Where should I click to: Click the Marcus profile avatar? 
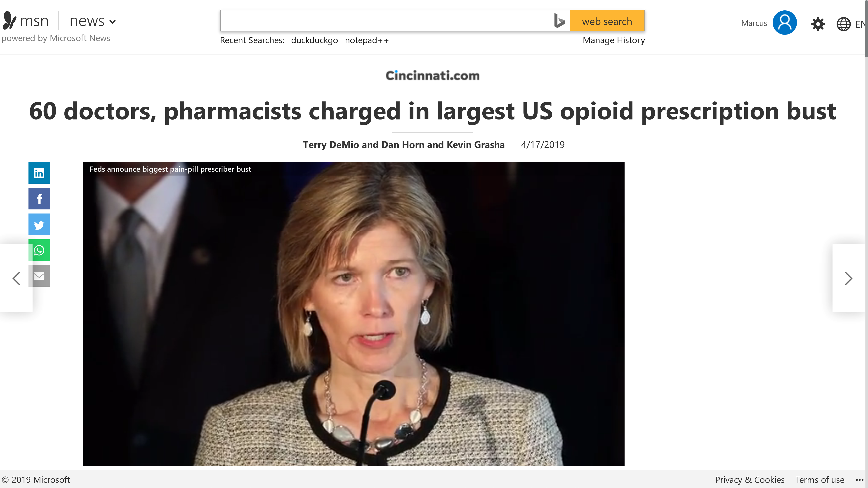point(784,23)
